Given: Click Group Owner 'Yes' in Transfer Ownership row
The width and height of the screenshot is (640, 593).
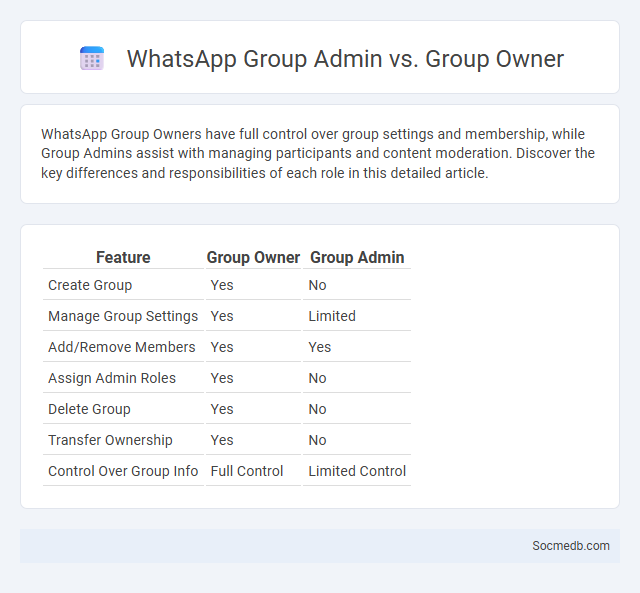Looking at the screenshot, I should tap(222, 440).
